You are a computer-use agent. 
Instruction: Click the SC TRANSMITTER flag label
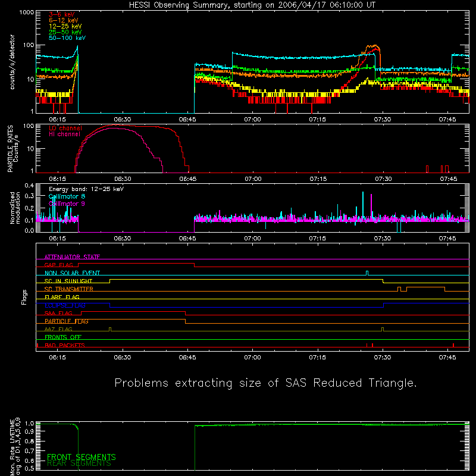click(69, 289)
